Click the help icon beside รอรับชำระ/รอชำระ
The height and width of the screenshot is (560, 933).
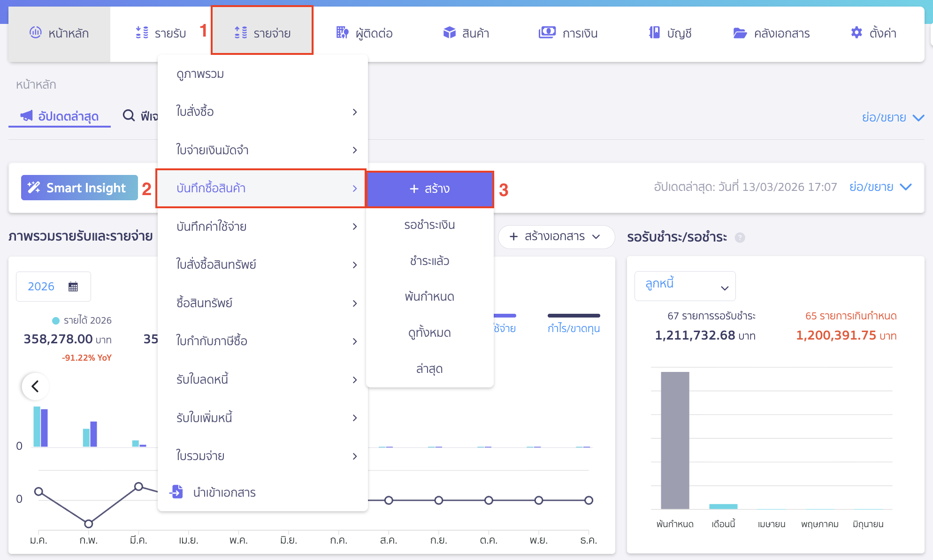[740, 237]
